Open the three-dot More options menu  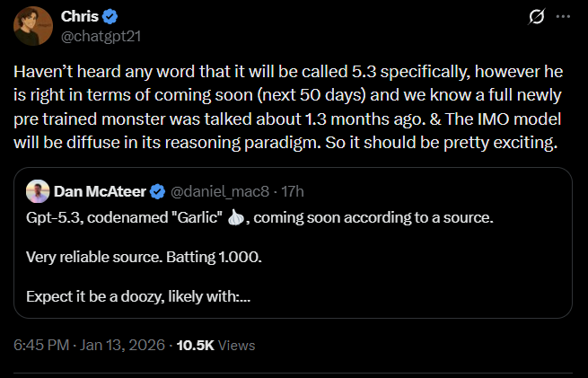[563, 17]
